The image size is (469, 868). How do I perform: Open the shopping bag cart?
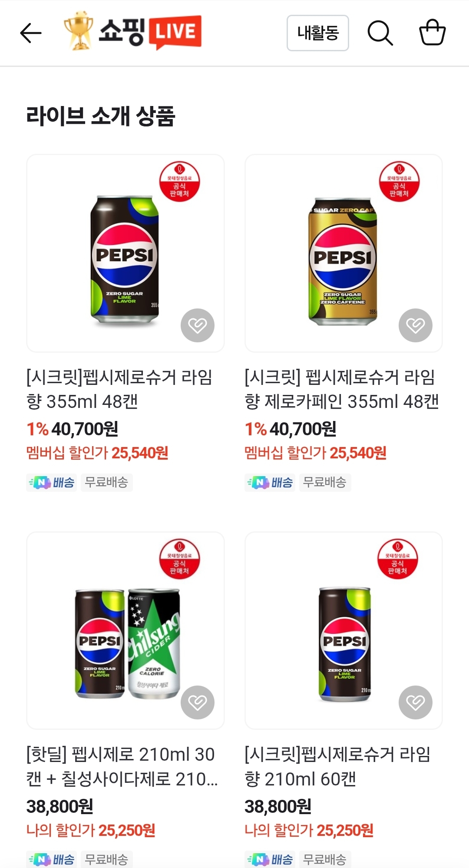(x=432, y=33)
